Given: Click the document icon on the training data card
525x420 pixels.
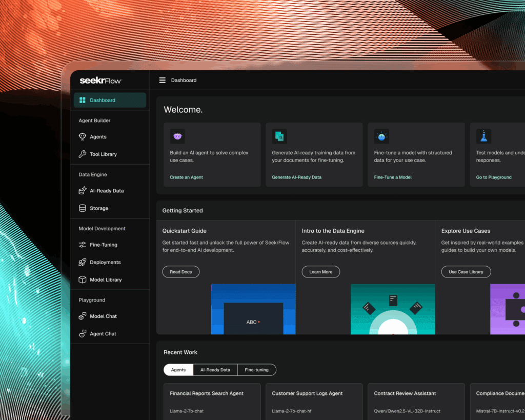Looking at the screenshot, I should pos(279,135).
